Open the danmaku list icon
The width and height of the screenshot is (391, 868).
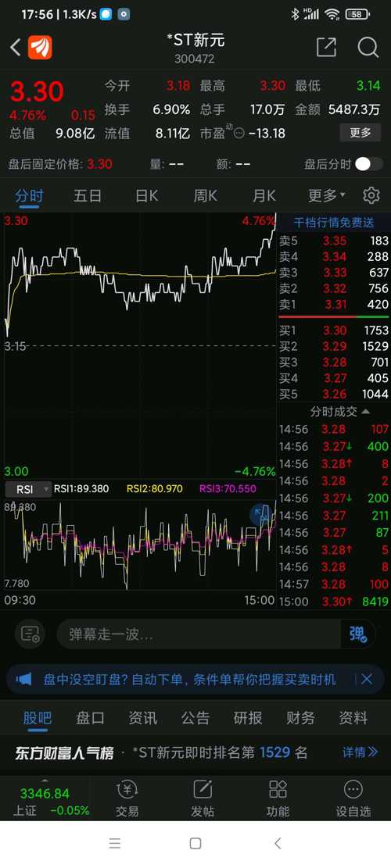coord(30,634)
